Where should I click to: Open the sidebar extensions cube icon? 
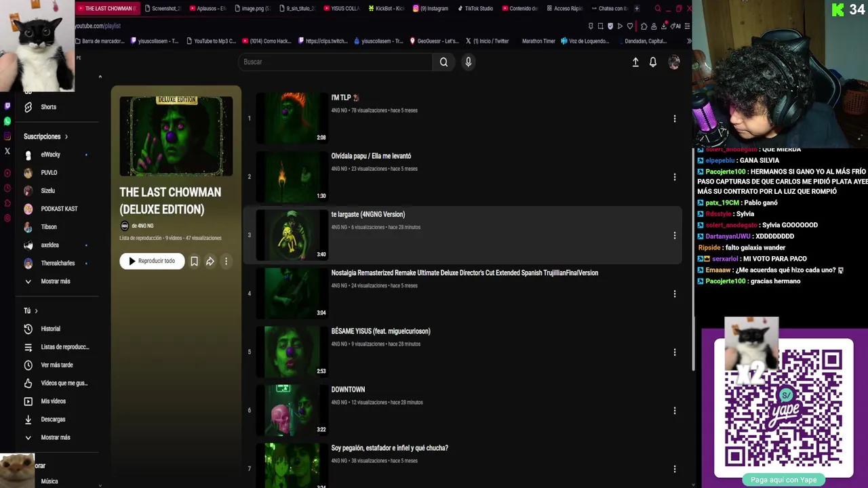(7, 203)
